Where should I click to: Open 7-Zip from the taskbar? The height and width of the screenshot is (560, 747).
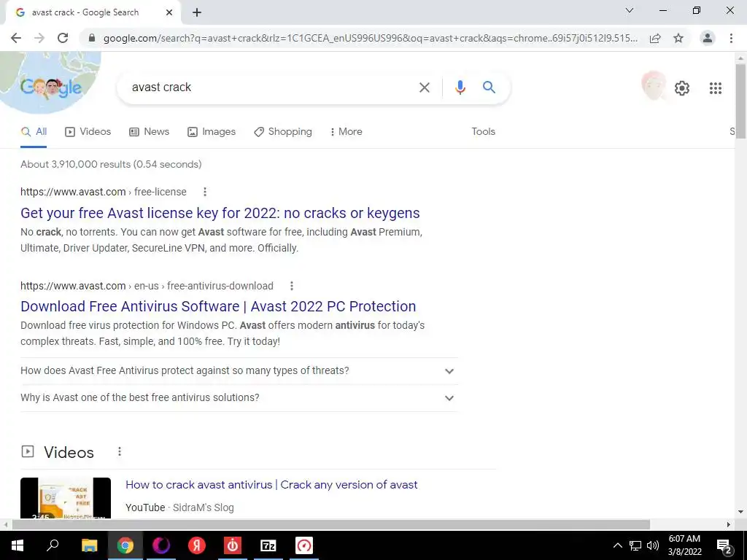point(268,545)
